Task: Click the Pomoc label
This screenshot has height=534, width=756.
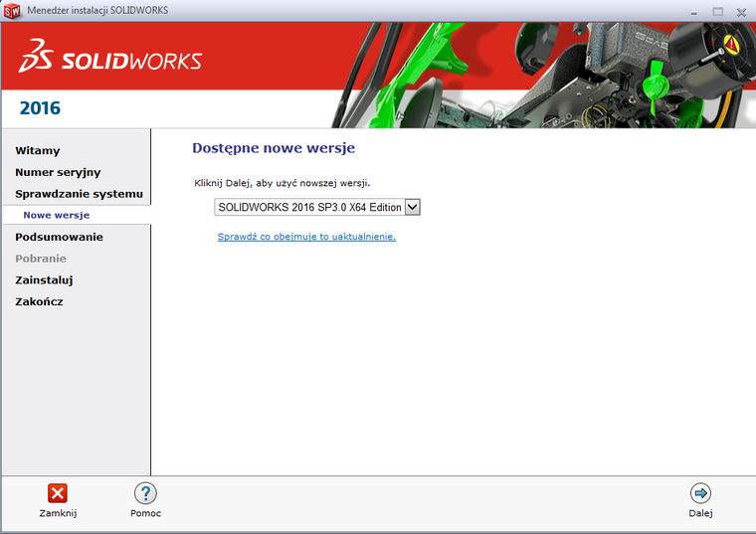Action: point(145,513)
